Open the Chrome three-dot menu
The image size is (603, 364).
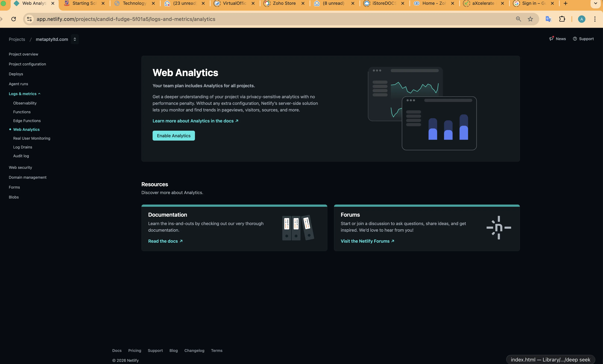pos(595,19)
